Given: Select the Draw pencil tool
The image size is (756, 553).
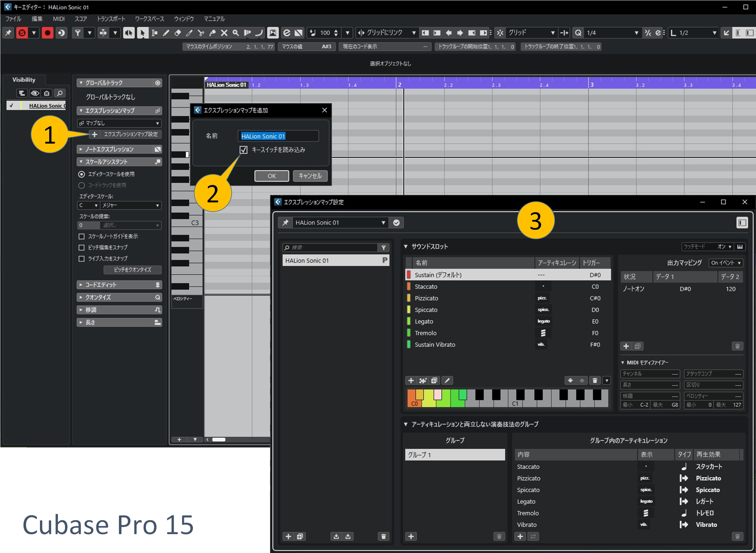Looking at the screenshot, I should tap(166, 33).
